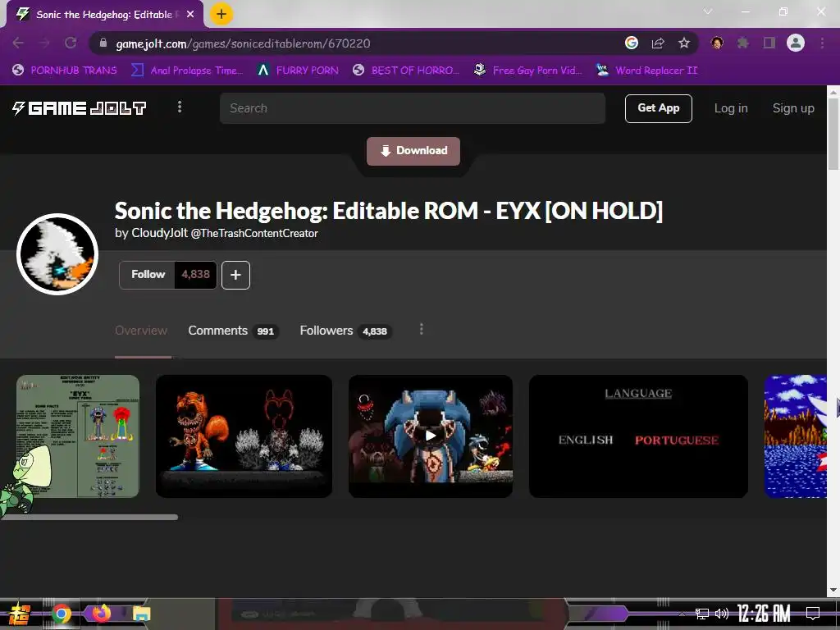This screenshot has width=840, height=630.
Task: Follow the game with the Follow button
Action: coord(148,275)
